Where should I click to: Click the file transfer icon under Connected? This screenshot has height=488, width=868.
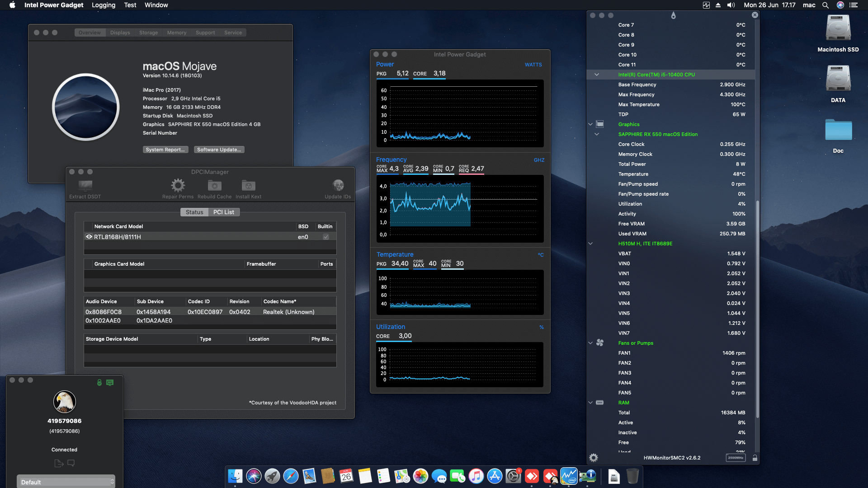pos(59,463)
